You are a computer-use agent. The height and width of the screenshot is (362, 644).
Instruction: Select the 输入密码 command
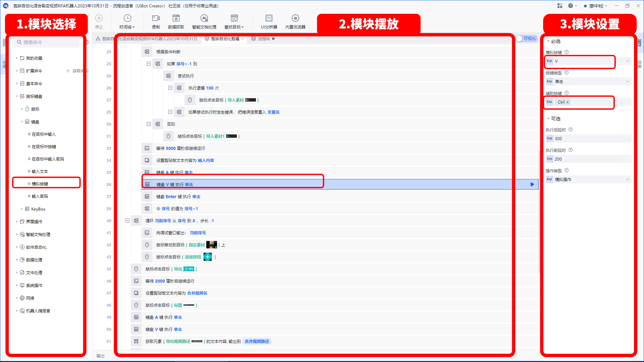click(x=40, y=196)
